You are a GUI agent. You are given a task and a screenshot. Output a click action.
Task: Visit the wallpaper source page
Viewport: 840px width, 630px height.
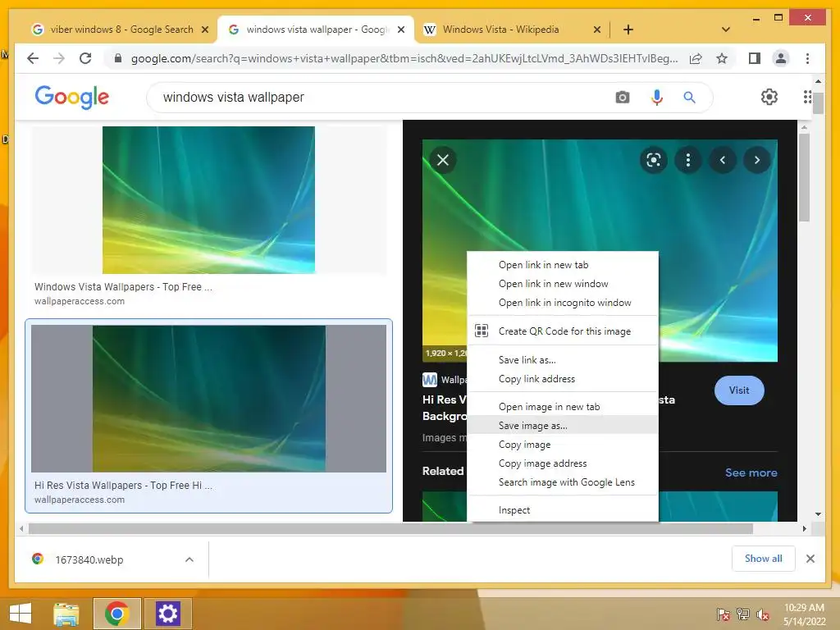739,390
